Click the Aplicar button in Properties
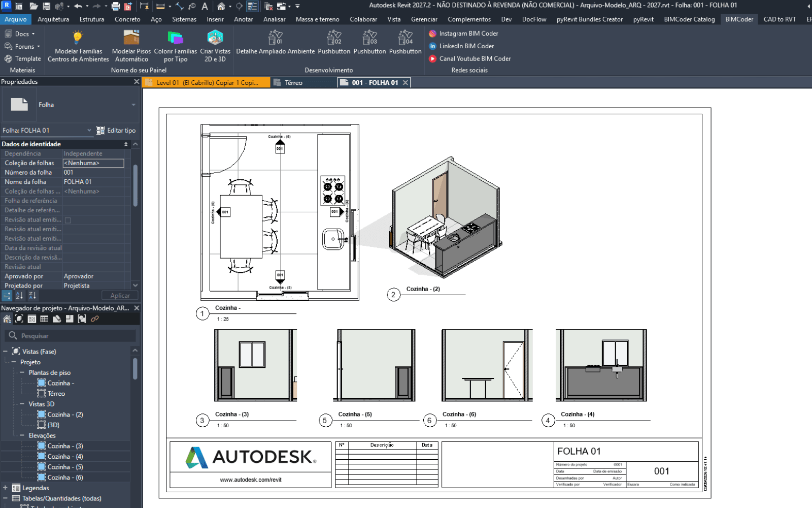 coord(120,295)
